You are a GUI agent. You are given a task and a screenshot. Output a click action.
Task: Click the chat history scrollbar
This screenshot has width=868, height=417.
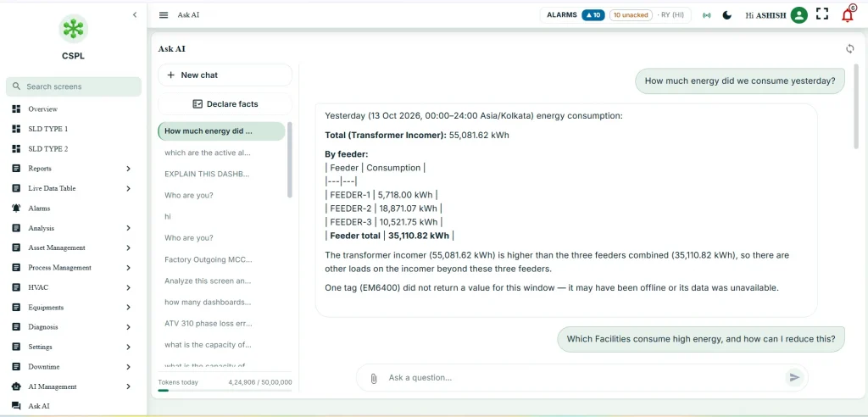(290, 160)
